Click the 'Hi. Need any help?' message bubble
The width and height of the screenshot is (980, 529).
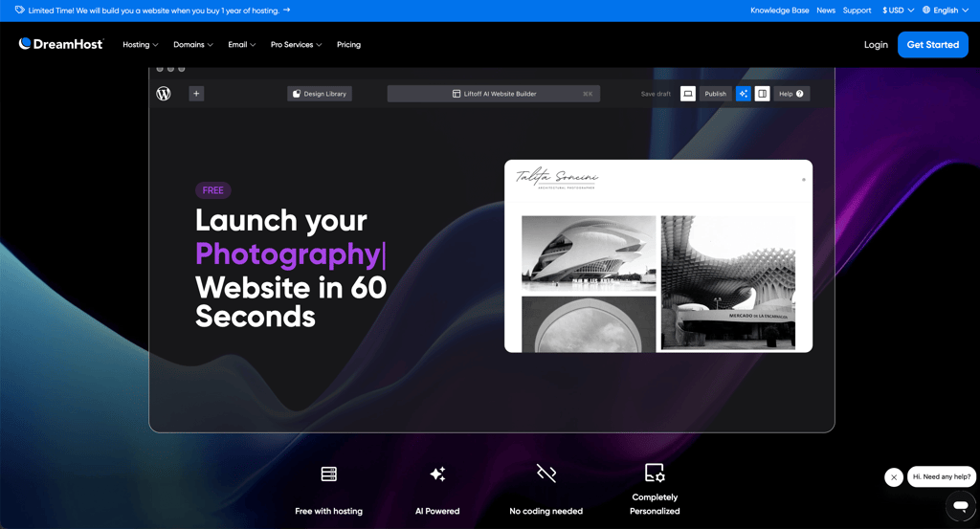pos(942,476)
